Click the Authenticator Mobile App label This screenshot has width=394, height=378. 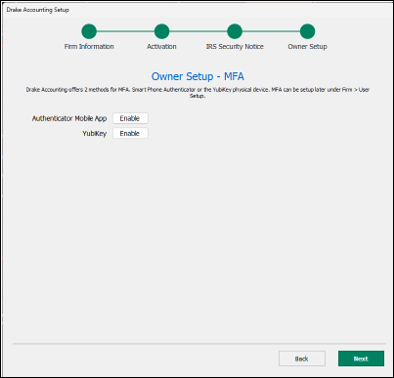click(69, 118)
